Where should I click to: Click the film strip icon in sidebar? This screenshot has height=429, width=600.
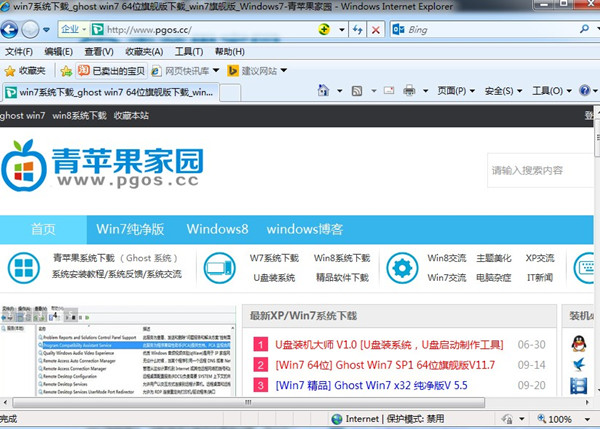(x=579, y=386)
